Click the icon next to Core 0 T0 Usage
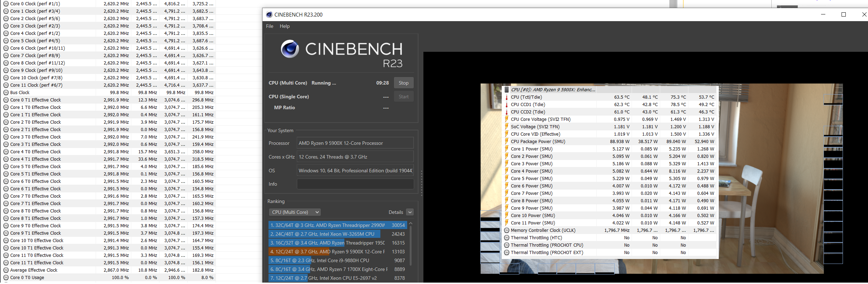The height and width of the screenshot is (284, 868). (6, 277)
